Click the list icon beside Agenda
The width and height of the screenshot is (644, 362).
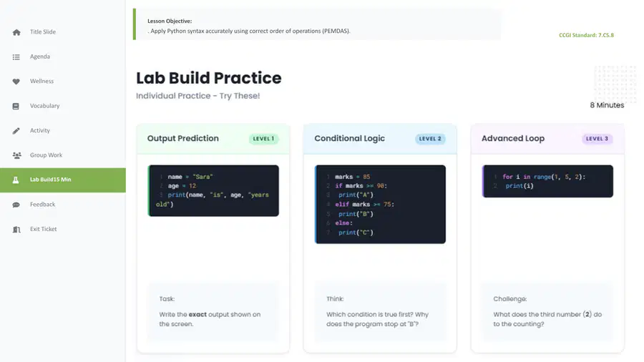pyautogui.click(x=16, y=57)
